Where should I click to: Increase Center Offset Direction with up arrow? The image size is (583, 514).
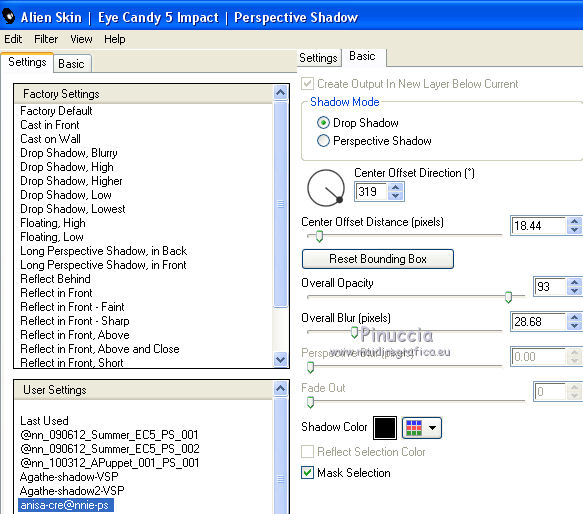[396, 187]
